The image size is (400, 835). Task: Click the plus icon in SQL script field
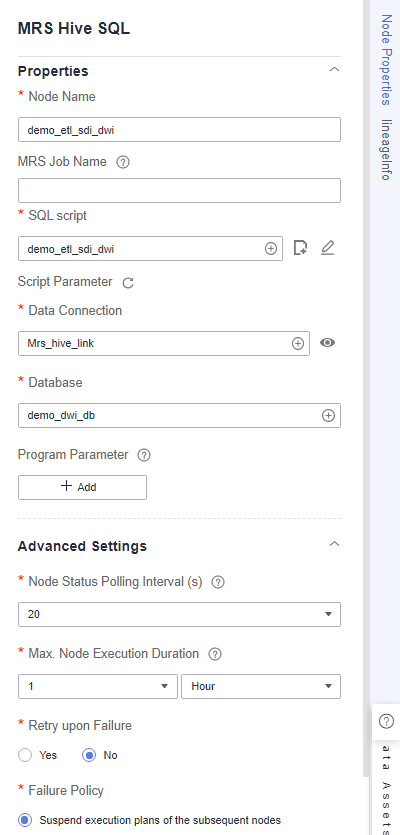click(x=271, y=249)
